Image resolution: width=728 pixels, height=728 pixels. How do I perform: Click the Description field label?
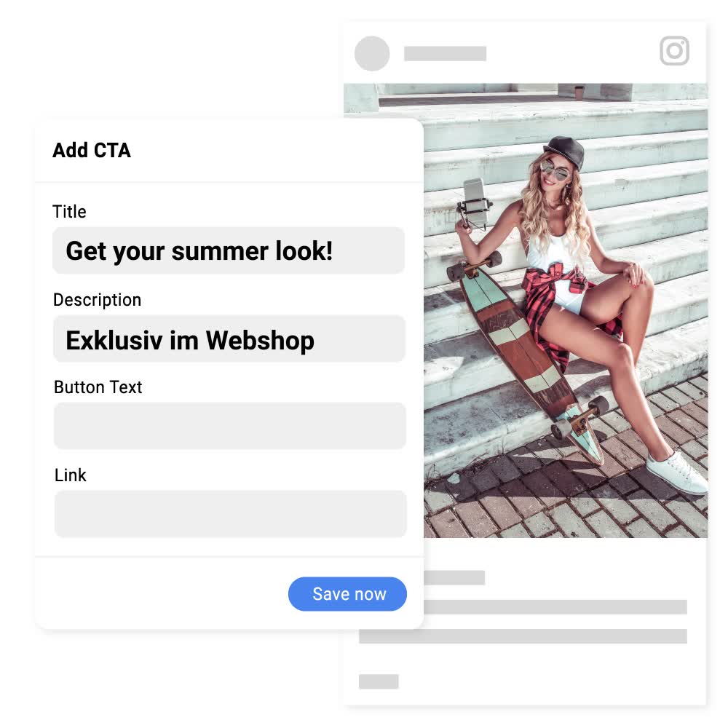click(97, 300)
